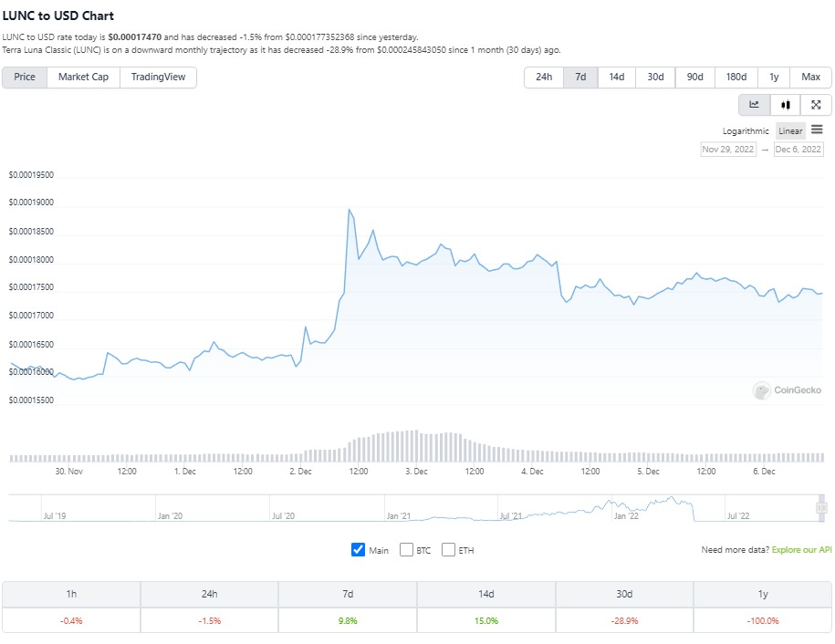This screenshot has width=835, height=644.
Task: Click the 9.8% 7d change value
Action: pos(348,620)
